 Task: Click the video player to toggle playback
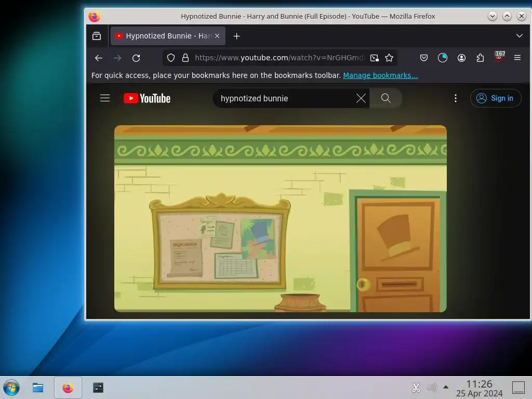tap(280, 219)
